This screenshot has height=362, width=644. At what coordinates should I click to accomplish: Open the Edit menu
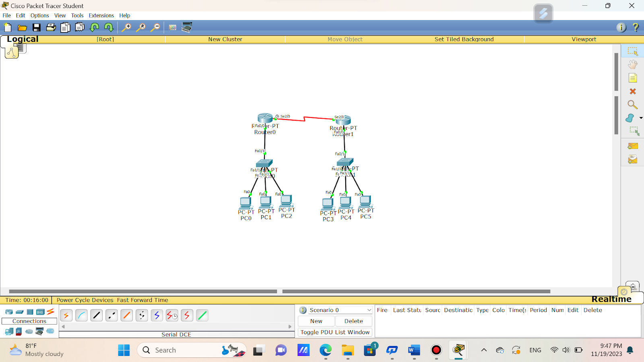point(21,15)
